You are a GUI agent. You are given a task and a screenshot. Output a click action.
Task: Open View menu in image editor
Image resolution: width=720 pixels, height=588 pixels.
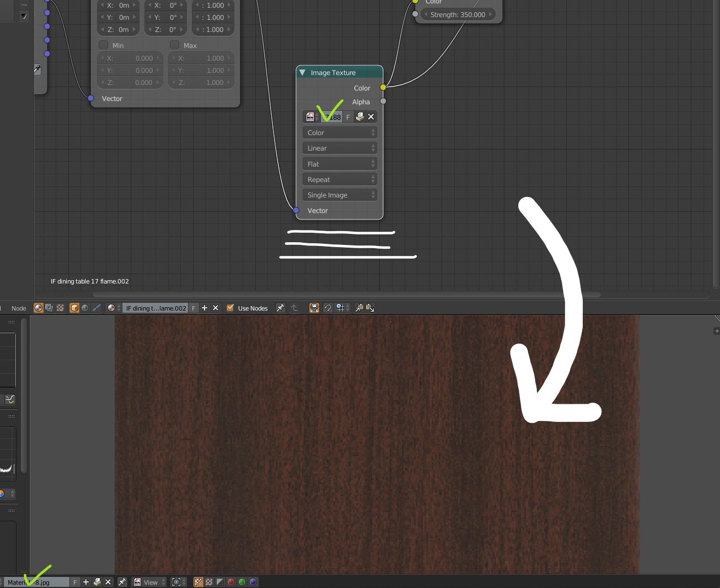[149, 582]
